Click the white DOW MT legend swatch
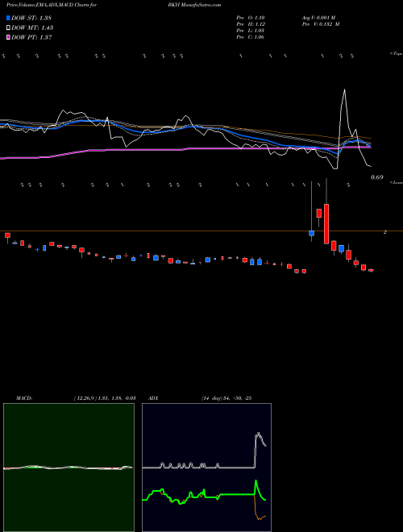Image resolution: width=403 pixels, height=532 pixels. [8, 28]
